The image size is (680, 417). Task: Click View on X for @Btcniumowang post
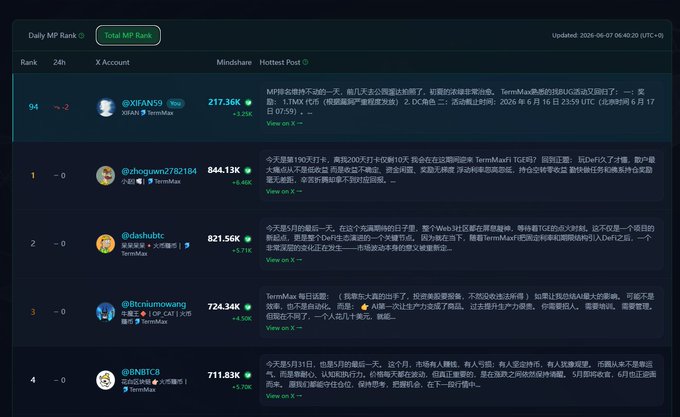(x=284, y=328)
